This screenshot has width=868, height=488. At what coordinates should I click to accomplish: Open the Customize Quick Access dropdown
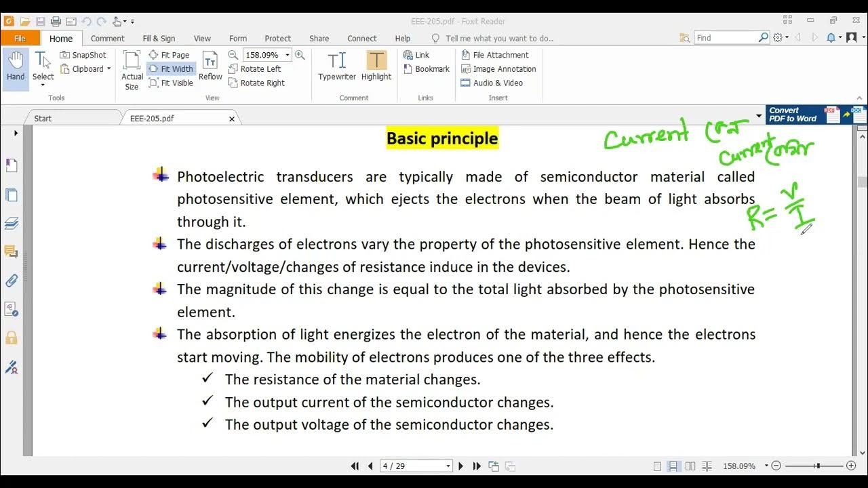pyautogui.click(x=132, y=22)
